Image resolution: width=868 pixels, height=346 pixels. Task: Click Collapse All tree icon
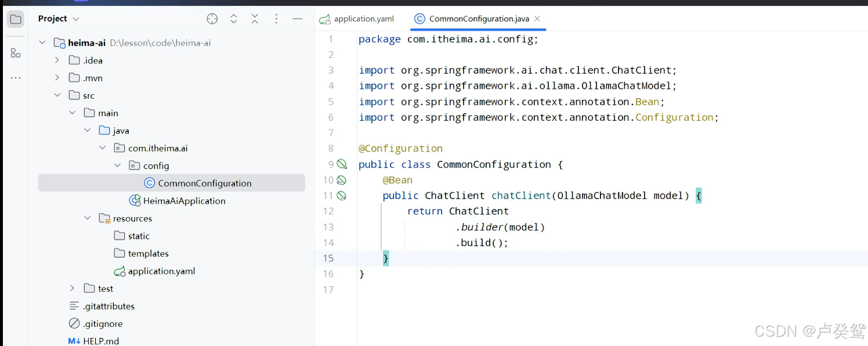(255, 19)
